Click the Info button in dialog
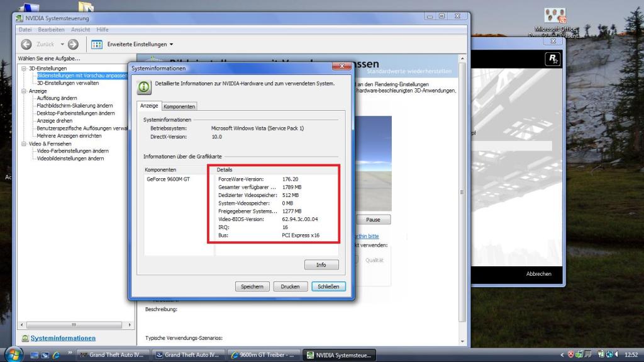This screenshot has width=644, height=362. 321,265
